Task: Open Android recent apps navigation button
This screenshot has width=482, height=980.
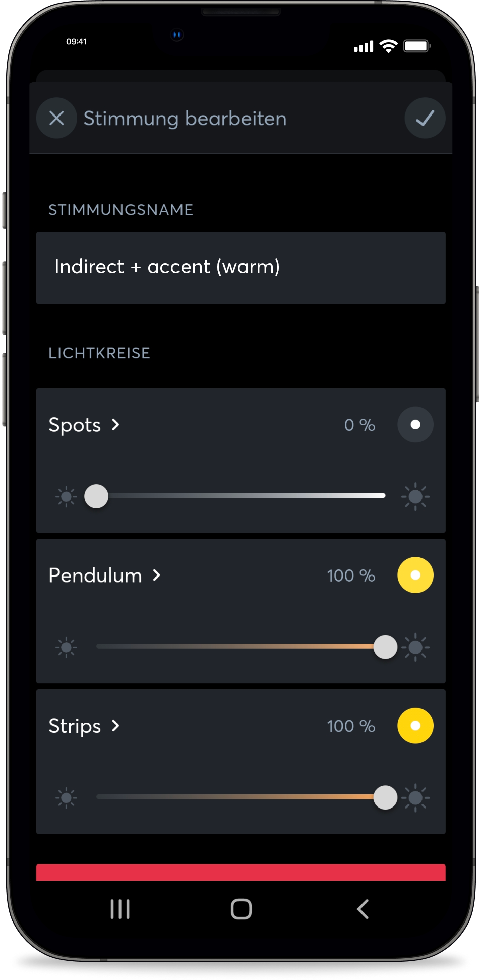Action: pos(120,909)
